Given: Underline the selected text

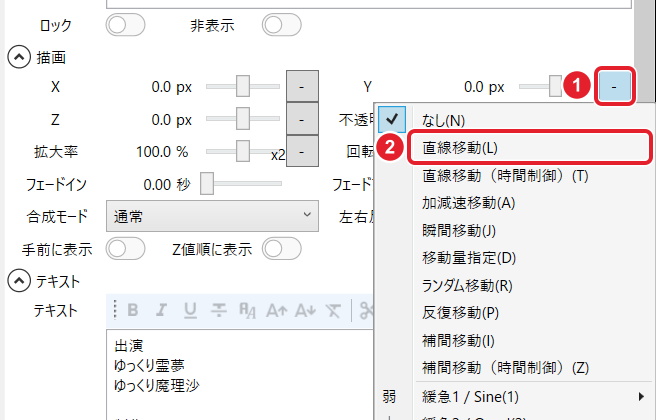Looking at the screenshot, I should [190, 310].
